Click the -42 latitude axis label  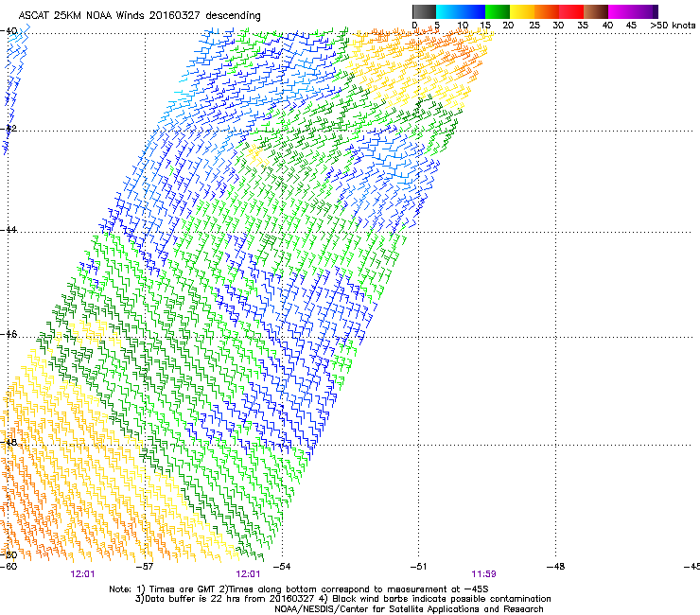coord(9,128)
